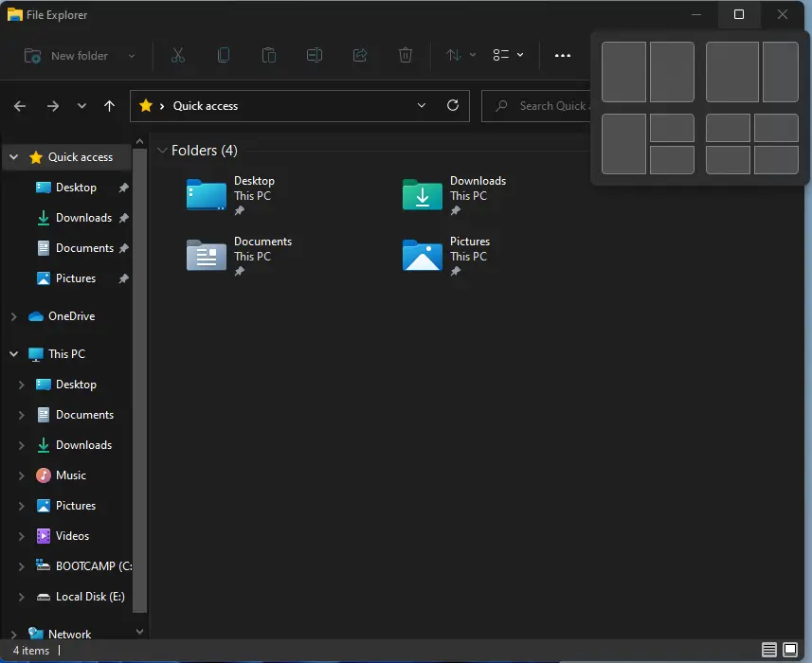Click the Maximize button showing snap layouts

(739, 14)
